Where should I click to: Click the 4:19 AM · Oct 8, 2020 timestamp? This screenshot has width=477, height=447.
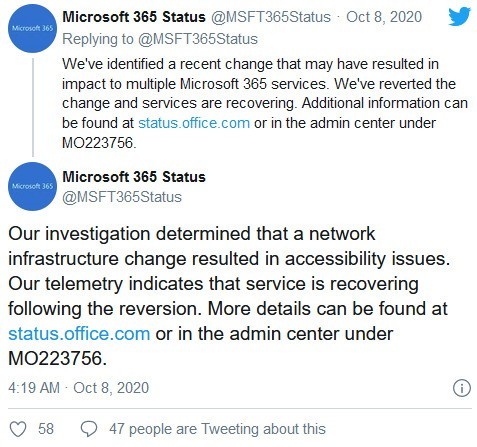click(x=79, y=388)
